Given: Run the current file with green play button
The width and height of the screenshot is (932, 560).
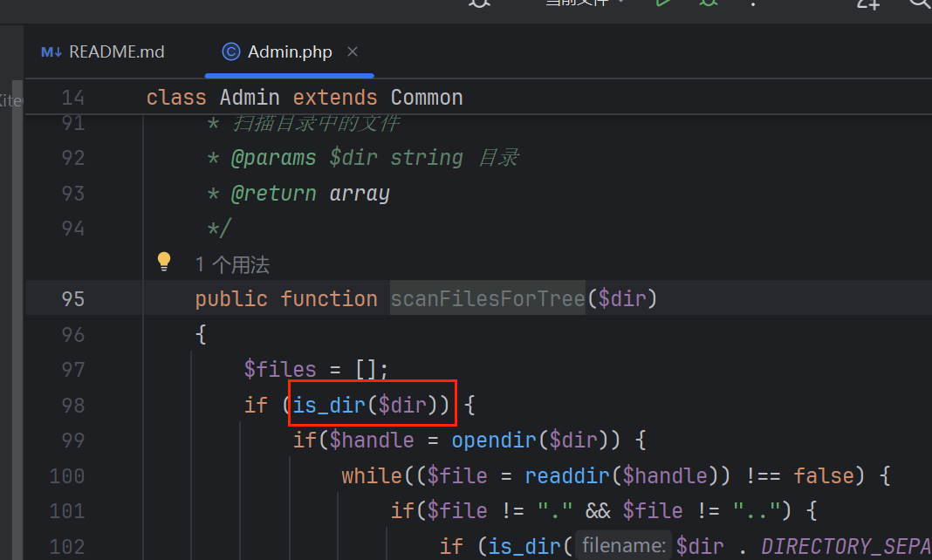Looking at the screenshot, I should point(664,3).
